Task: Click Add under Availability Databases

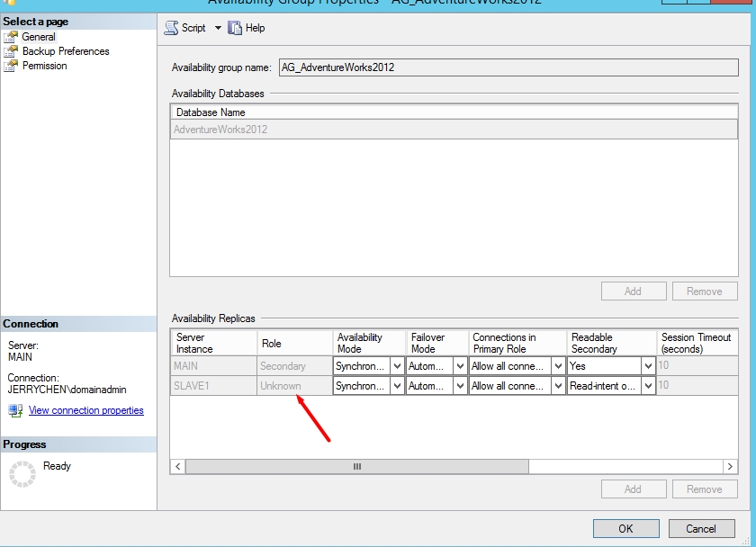Action: click(634, 291)
